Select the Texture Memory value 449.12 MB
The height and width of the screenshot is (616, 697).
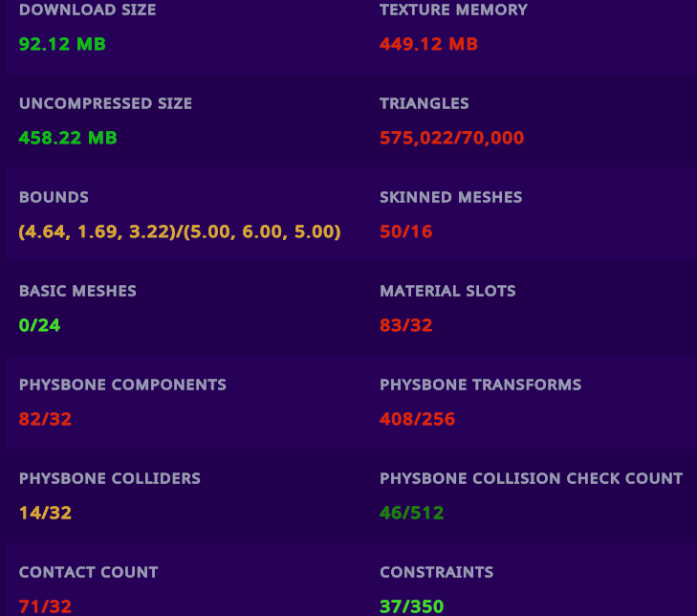point(428,44)
